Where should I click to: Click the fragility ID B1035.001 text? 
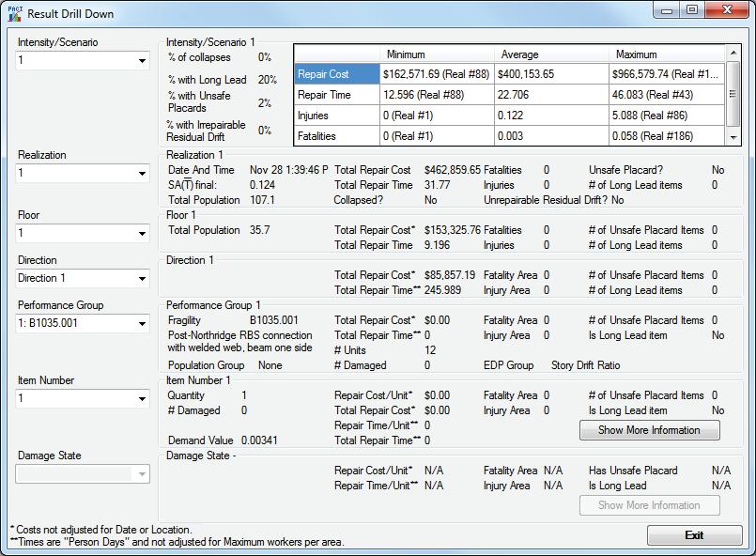[274, 320]
